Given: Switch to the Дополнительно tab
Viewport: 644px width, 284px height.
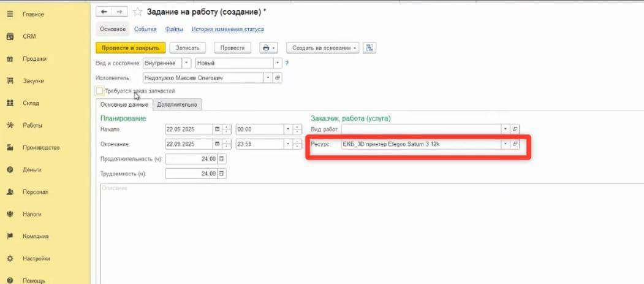Looking at the screenshot, I should point(177,105).
